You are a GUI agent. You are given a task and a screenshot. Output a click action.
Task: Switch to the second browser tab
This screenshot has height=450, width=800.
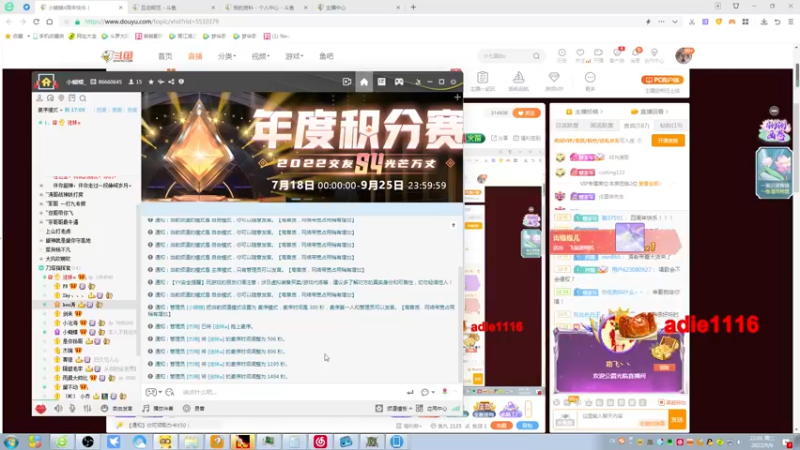click(x=172, y=7)
